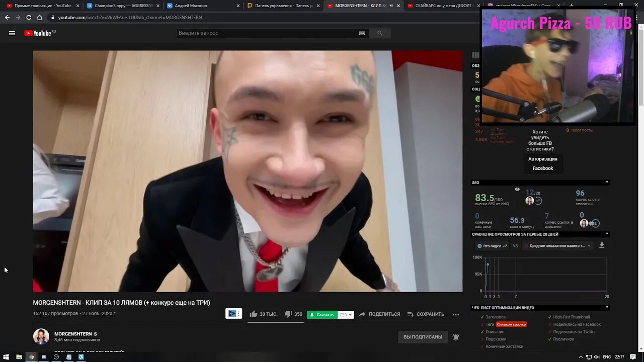Switch to Chrome in taskbar
The width and height of the screenshot is (644, 362).
pos(32,357)
